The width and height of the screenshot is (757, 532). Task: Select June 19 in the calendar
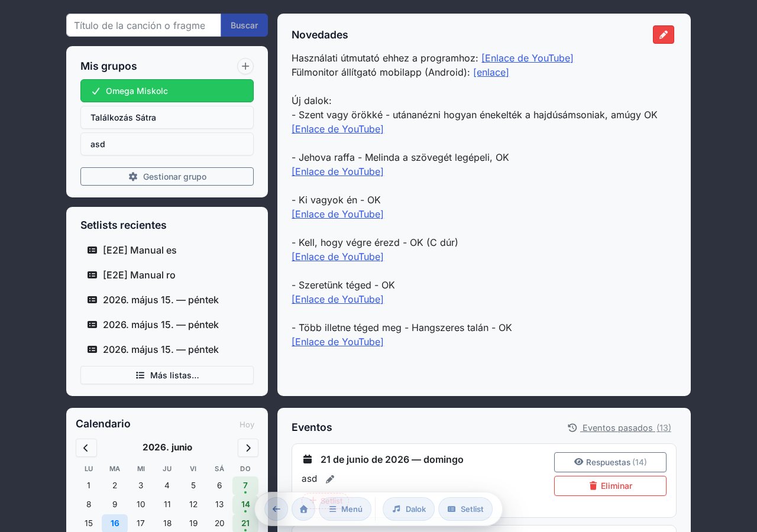click(193, 523)
